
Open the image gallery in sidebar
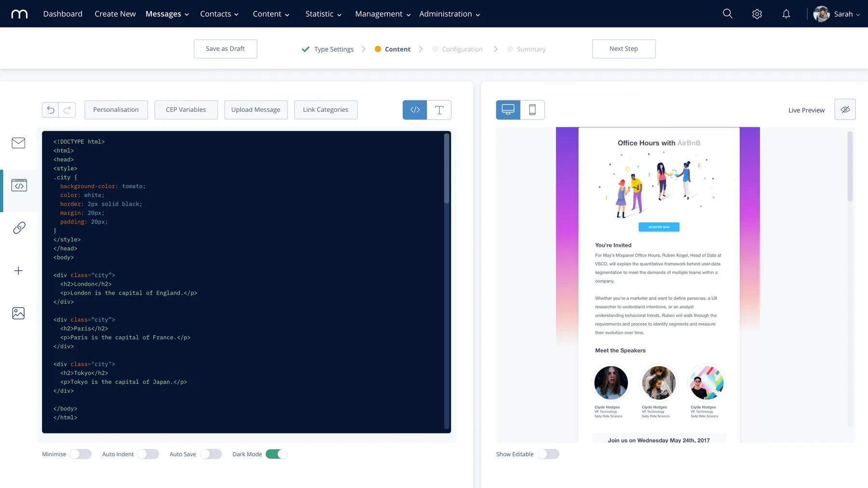[x=18, y=313]
